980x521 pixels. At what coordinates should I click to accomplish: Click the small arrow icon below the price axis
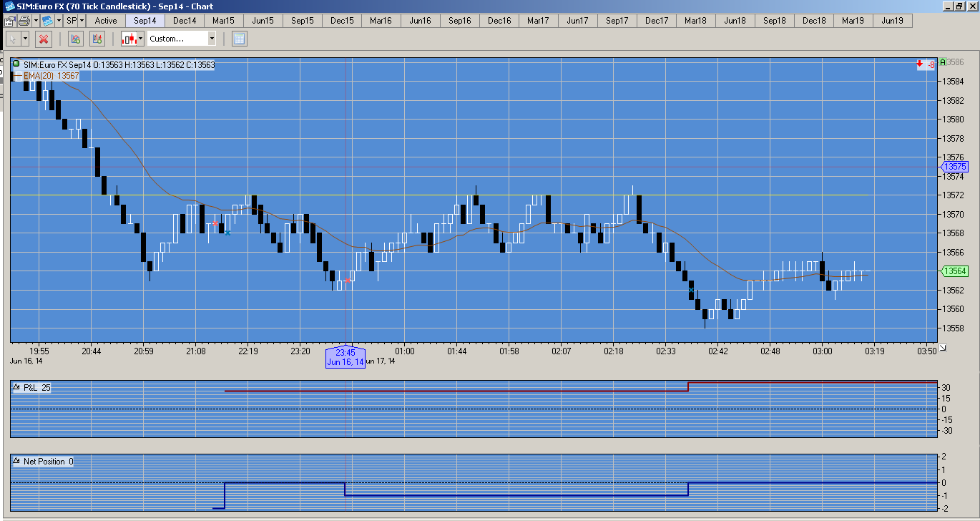point(943,348)
